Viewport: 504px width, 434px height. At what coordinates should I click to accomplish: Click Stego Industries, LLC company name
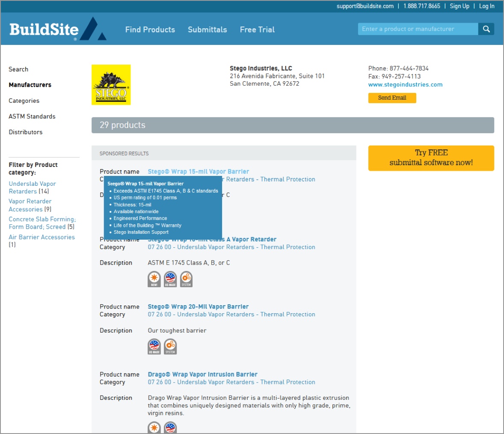tap(261, 68)
